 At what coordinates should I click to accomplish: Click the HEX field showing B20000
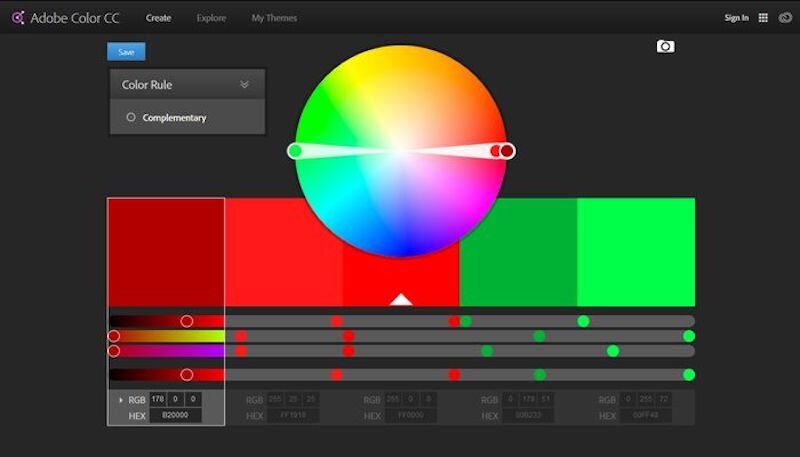click(x=175, y=415)
